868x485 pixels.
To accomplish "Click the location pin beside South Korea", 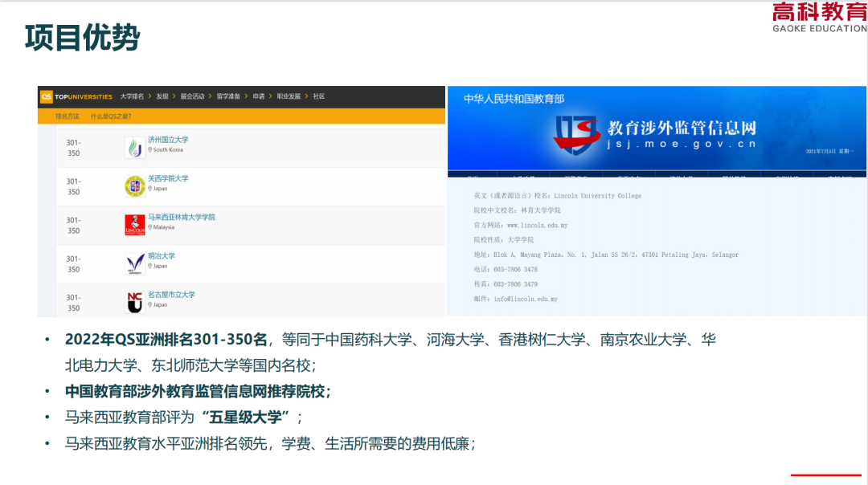I will 150,150.
